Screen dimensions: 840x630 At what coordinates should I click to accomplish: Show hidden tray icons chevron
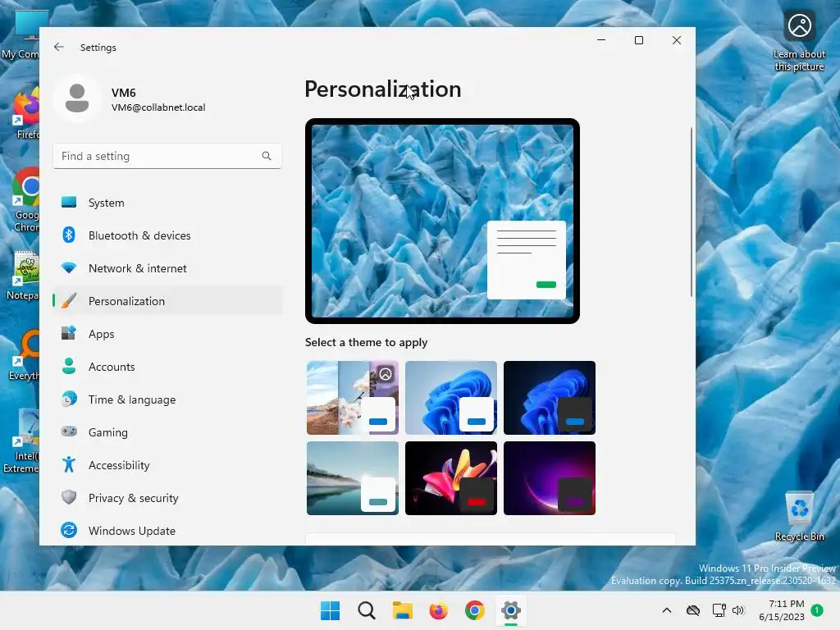pos(666,610)
